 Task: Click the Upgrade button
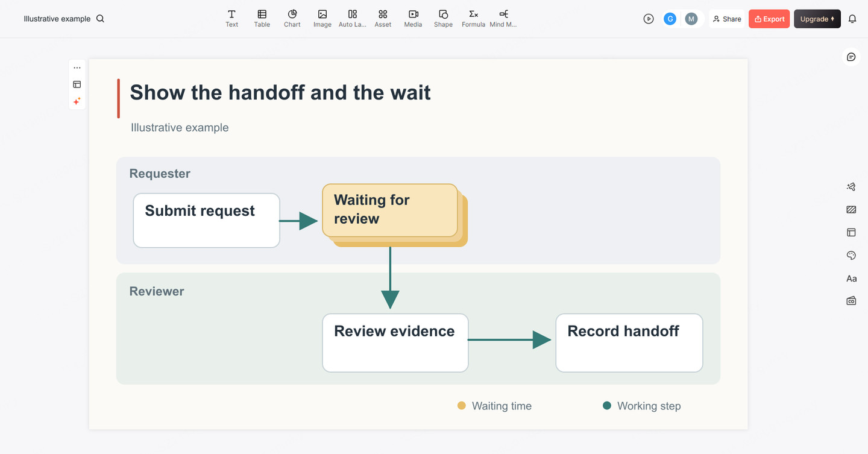pos(817,19)
